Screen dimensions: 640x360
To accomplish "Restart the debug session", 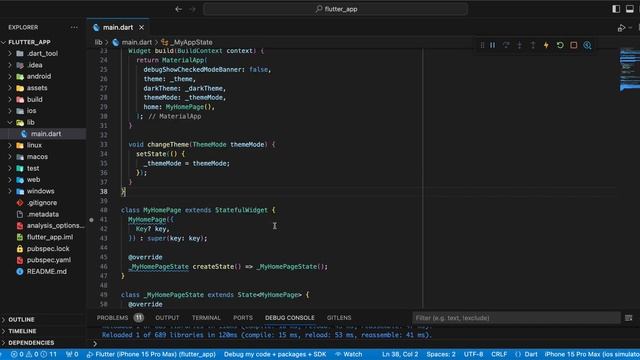I will pyautogui.click(x=560, y=45).
